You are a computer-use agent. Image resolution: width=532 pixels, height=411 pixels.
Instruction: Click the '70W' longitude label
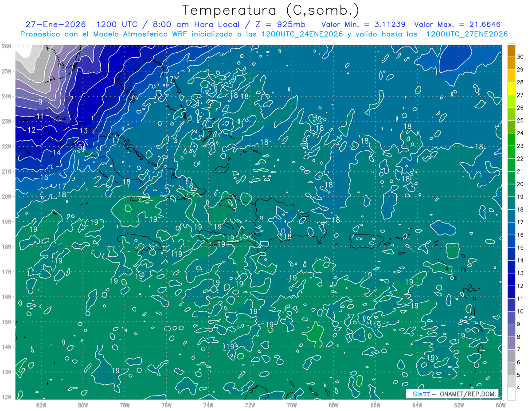(292, 405)
